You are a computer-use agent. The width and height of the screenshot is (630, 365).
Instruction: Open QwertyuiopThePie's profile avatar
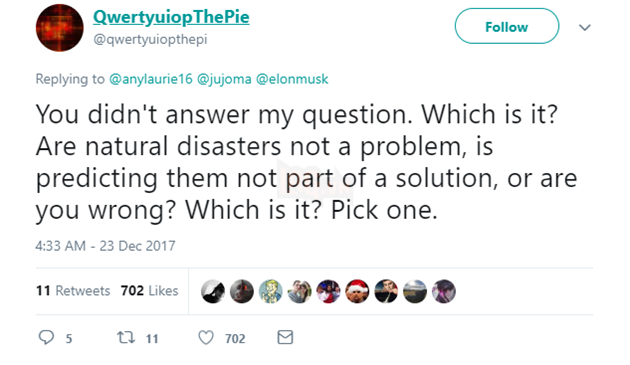tap(59, 28)
